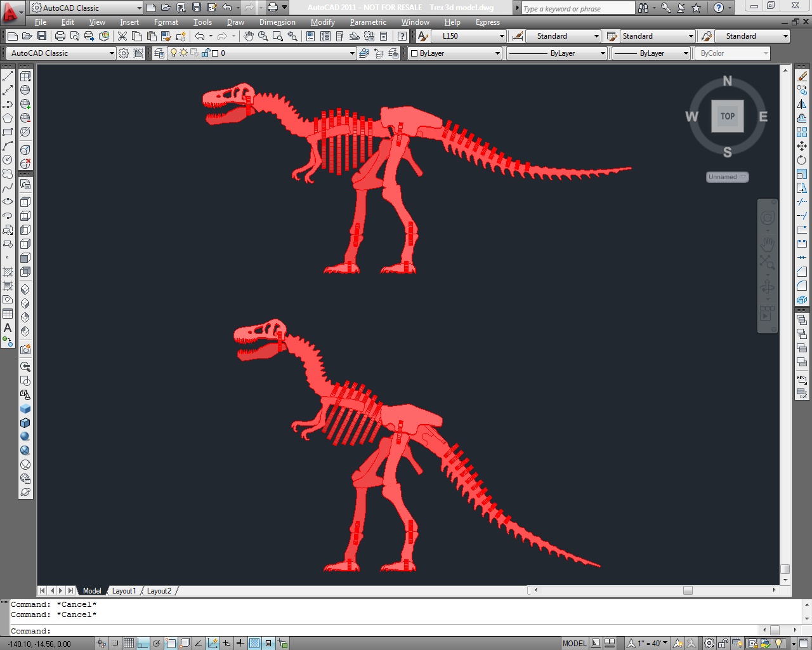Select the Polygon draw tool

point(8,118)
